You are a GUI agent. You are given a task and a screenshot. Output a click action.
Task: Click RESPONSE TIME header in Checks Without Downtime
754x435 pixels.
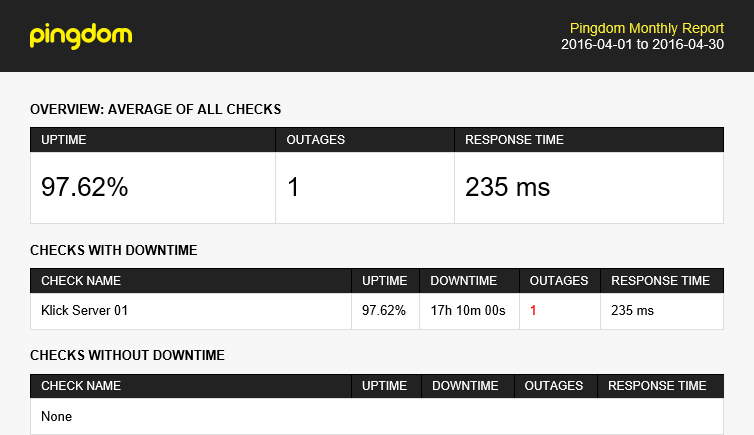pyautogui.click(x=657, y=386)
